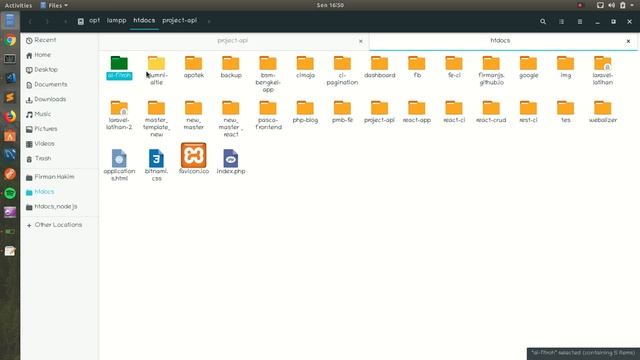Select the rest-ci folder
Screen dimensions: 640x360
point(528,112)
